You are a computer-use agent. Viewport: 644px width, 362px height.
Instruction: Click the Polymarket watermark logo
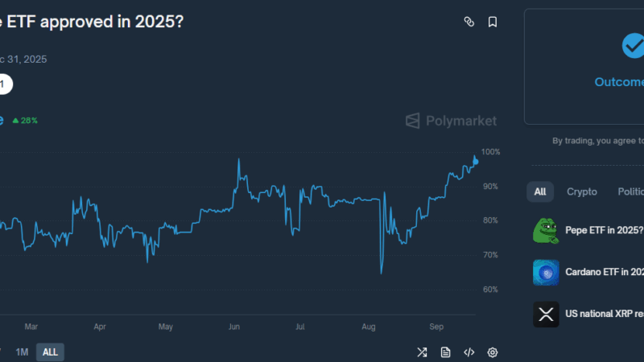(451, 121)
